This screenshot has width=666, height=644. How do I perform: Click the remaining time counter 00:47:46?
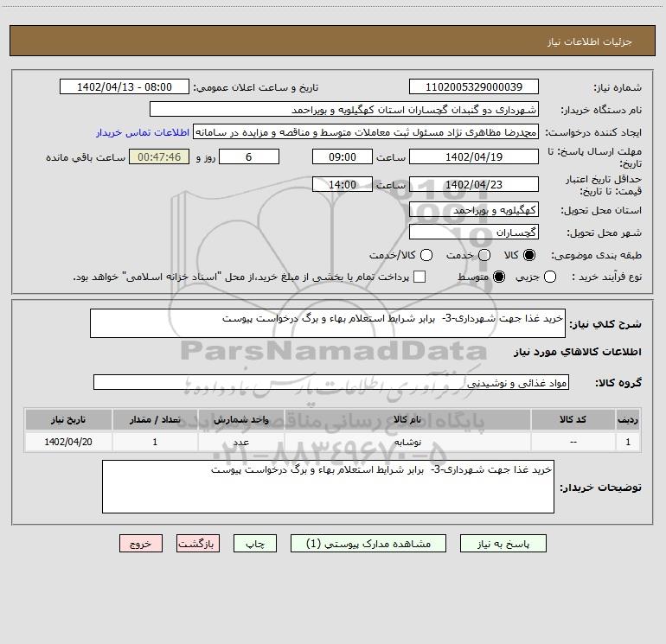(159, 156)
